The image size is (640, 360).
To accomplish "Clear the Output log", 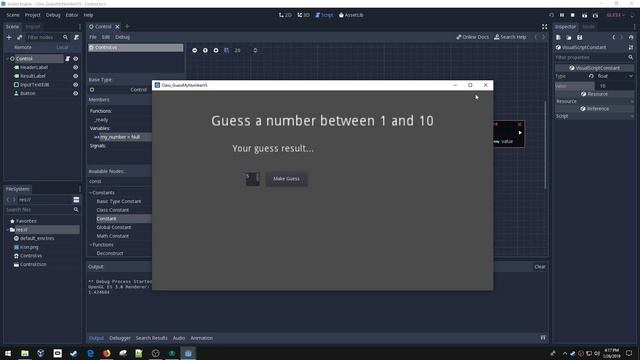I will tap(540, 267).
